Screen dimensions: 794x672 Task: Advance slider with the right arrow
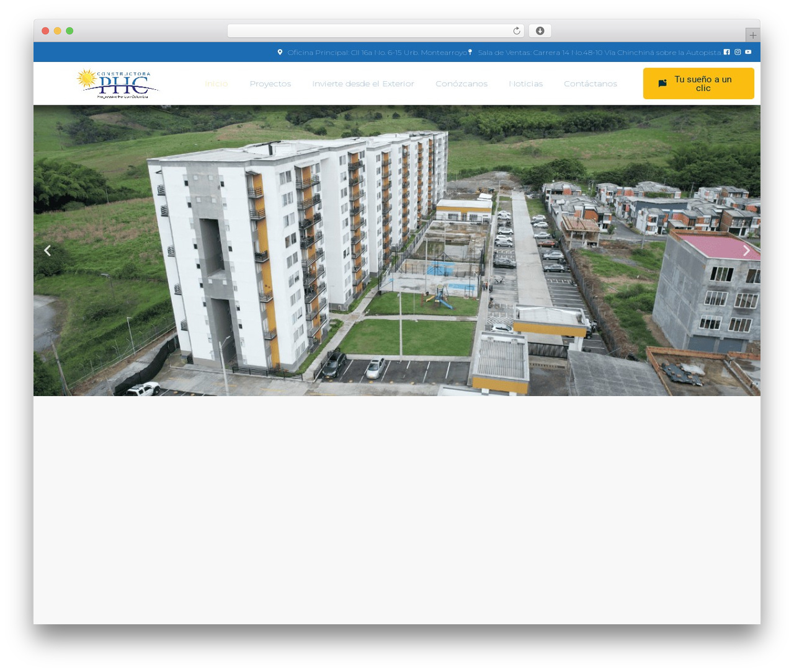pos(746,250)
